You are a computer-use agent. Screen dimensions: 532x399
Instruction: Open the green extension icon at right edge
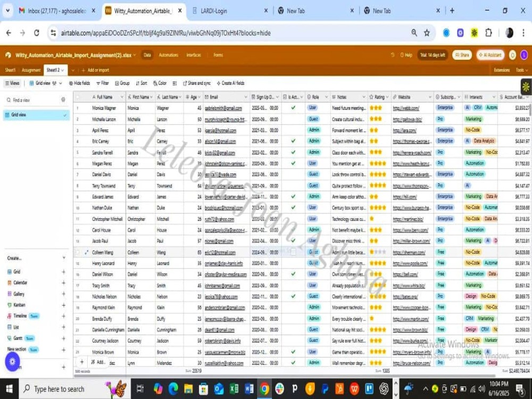pos(526,87)
